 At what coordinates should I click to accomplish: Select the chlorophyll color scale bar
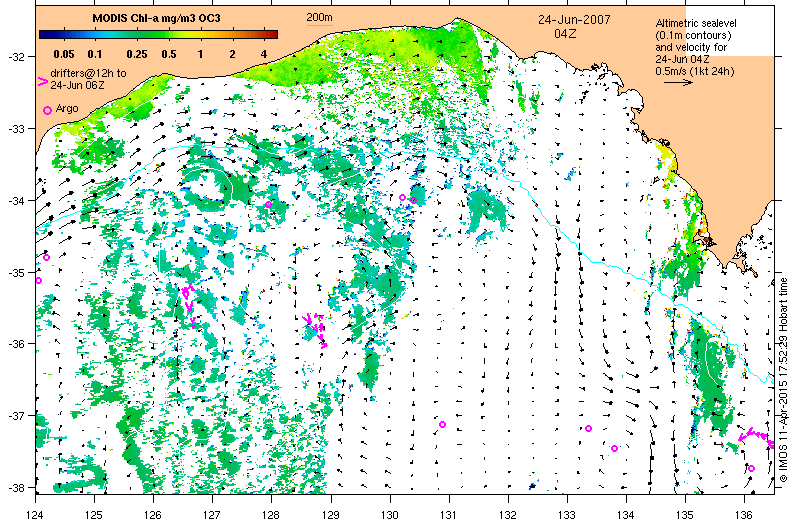(x=158, y=35)
